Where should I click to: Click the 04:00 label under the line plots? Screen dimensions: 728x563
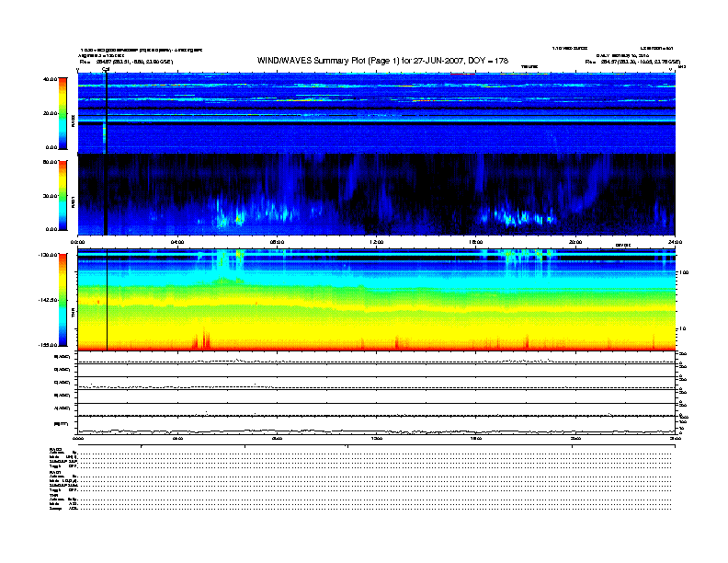pyautogui.click(x=177, y=439)
